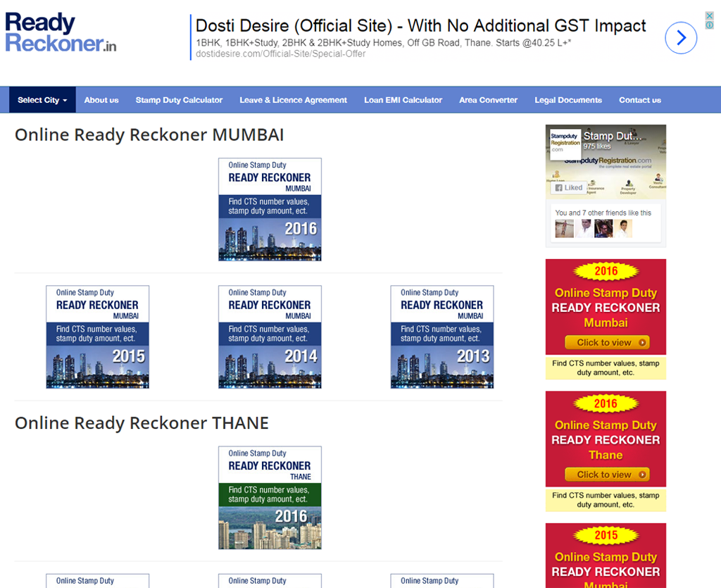Open Area Converter page
Image resolution: width=721 pixels, height=588 pixels.
point(488,100)
